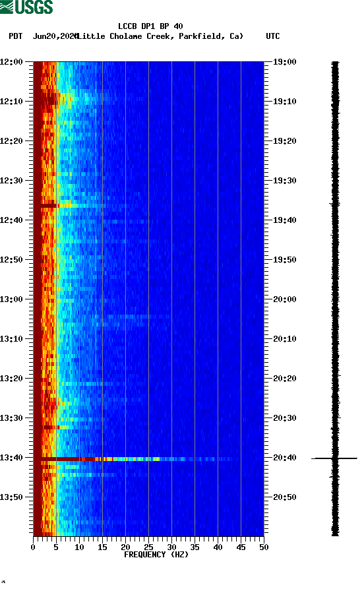Click the 20:20 UTC time label
Viewport: 364px width, 589px height.
tap(285, 379)
